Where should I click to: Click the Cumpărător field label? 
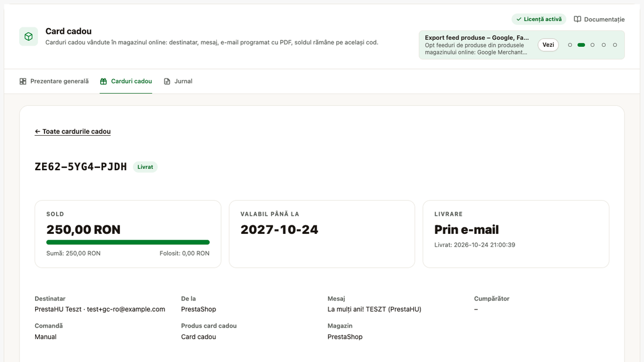pyautogui.click(x=492, y=298)
